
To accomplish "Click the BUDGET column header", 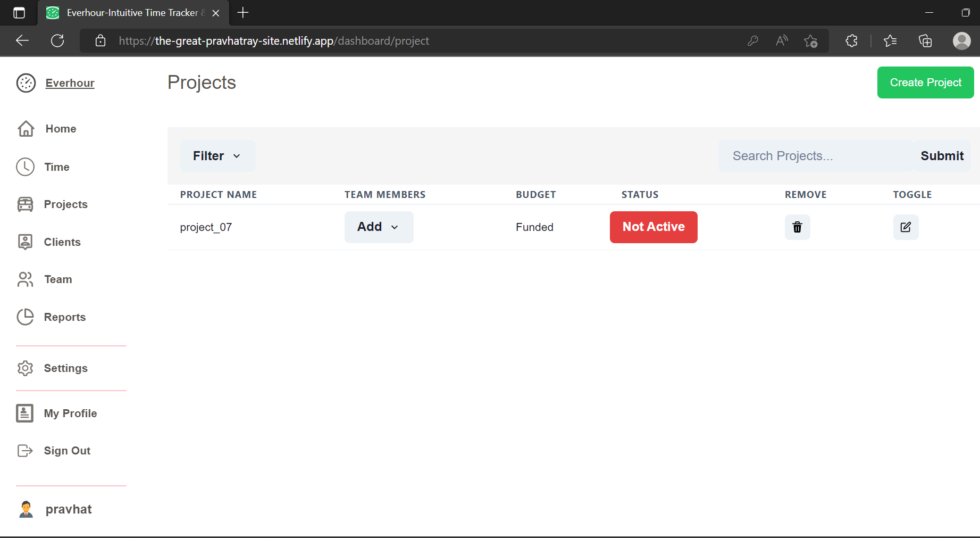I will tap(536, 195).
